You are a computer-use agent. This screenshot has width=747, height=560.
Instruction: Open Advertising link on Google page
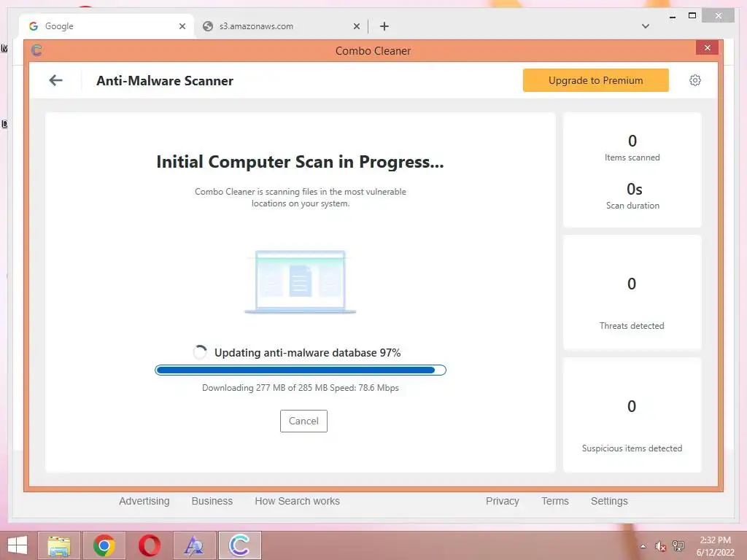pos(144,501)
